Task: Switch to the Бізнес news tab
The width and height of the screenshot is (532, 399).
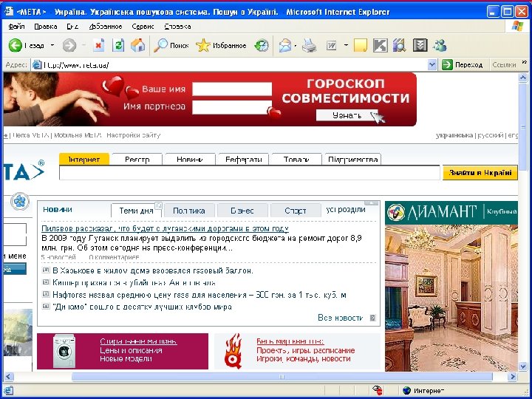Action: (242, 211)
